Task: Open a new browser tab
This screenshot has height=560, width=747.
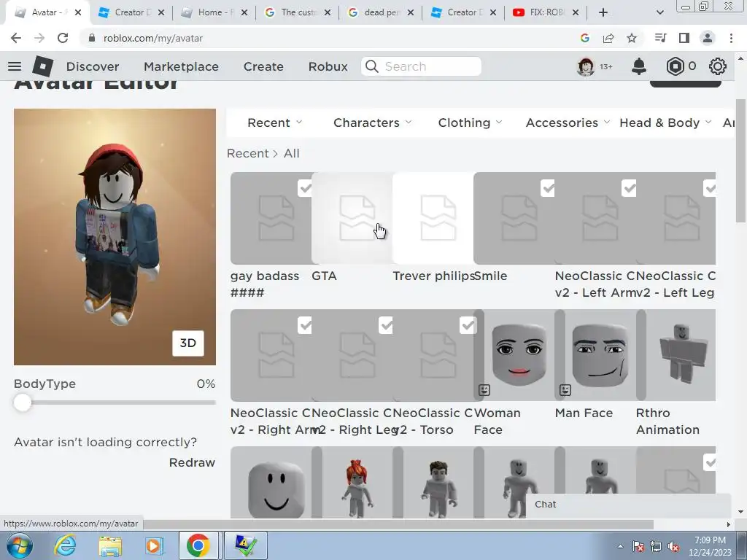Action: point(603,12)
